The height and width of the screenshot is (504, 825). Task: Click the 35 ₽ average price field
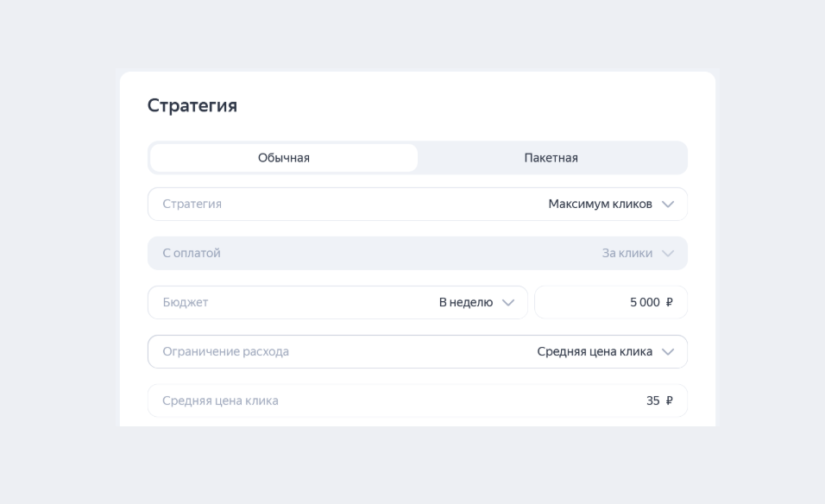pyautogui.click(x=417, y=400)
